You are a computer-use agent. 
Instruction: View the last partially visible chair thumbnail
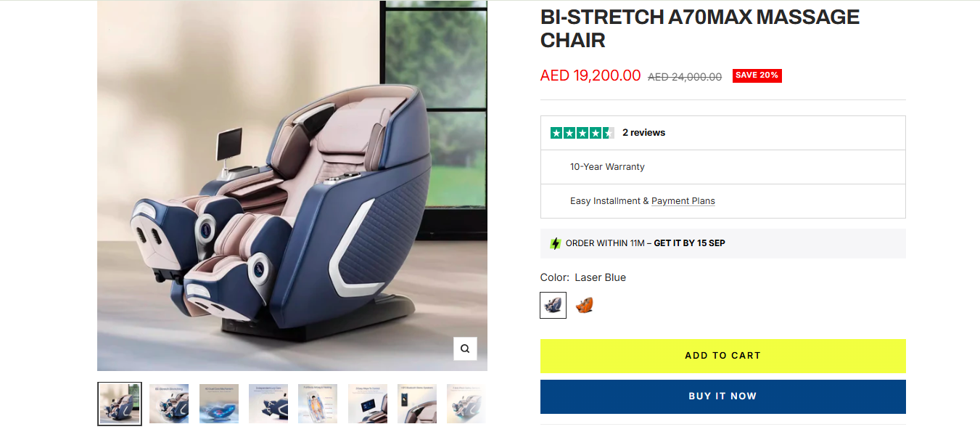pos(466,404)
